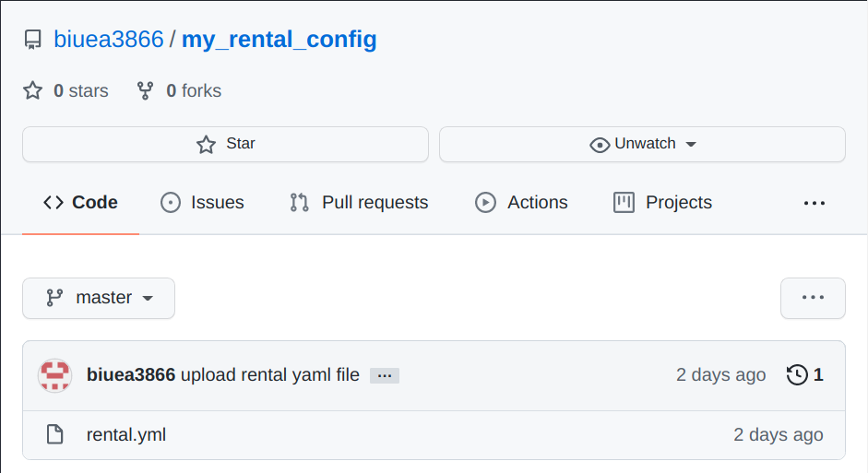Click the Pull requests merge icon
Viewport: 868px width, 473px height.
click(300, 203)
